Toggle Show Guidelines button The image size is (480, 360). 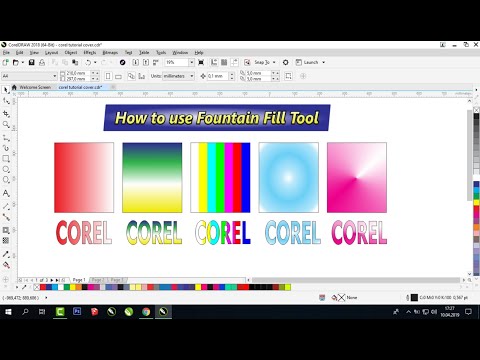235,62
